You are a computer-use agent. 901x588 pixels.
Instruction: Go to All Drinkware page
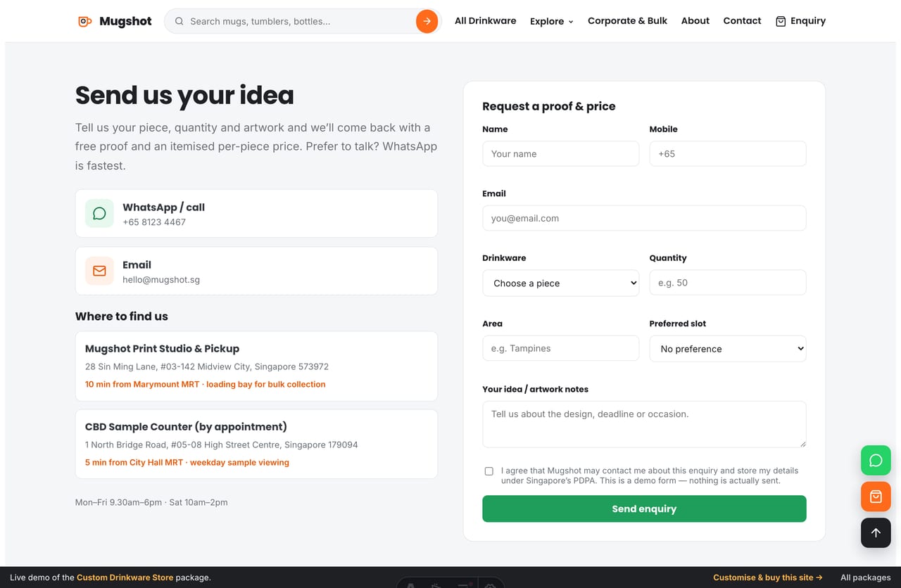click(x=485, y=21)
